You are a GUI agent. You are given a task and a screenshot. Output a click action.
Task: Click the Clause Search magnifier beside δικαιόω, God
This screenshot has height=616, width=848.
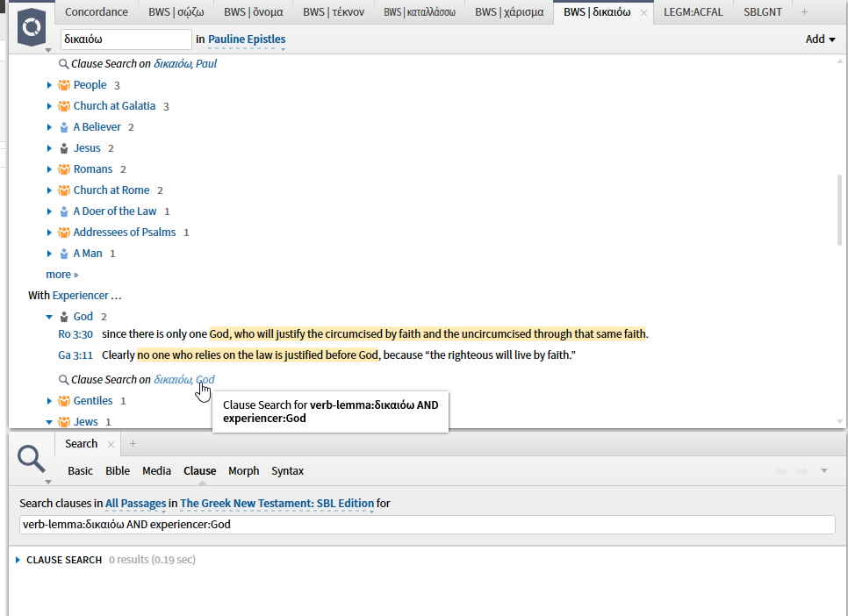click(62, 379)
